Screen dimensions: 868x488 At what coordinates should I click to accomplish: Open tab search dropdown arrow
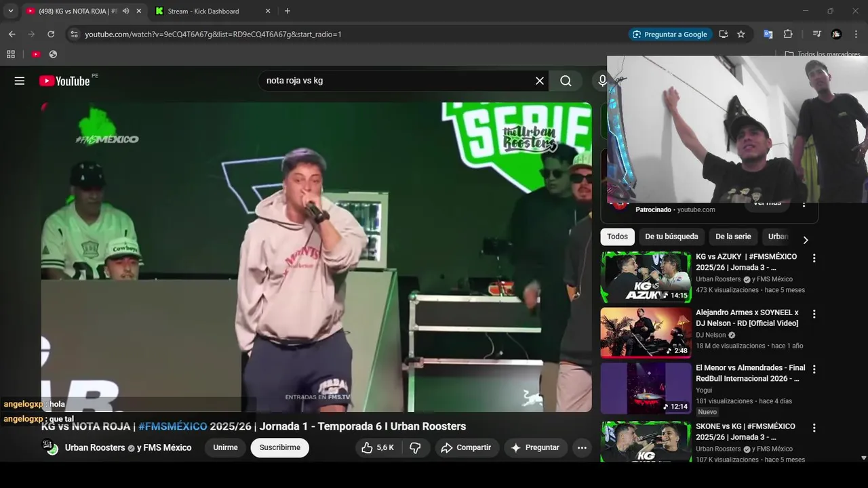(10, 11)
